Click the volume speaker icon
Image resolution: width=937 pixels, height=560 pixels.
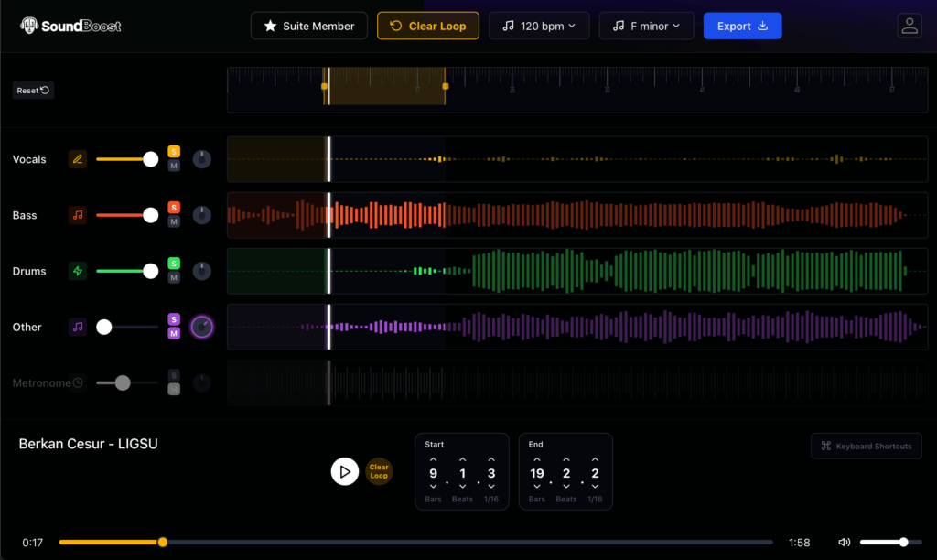[x=844, y=543]
